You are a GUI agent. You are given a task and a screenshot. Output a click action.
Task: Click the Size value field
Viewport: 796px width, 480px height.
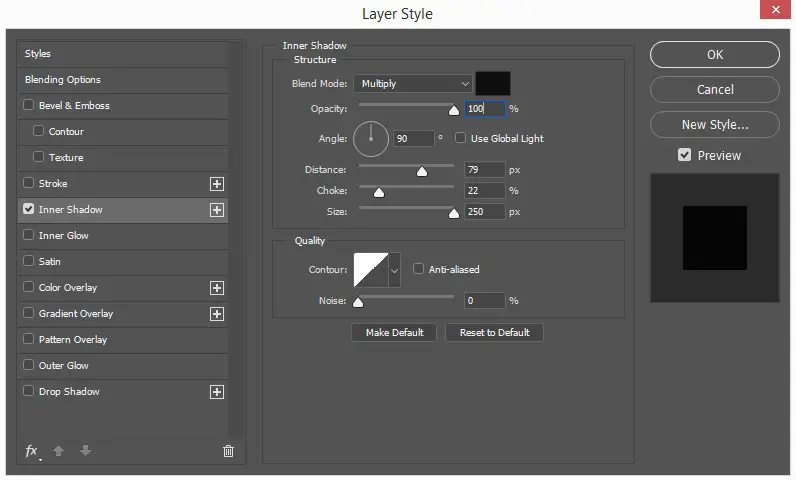pos(484,212)
